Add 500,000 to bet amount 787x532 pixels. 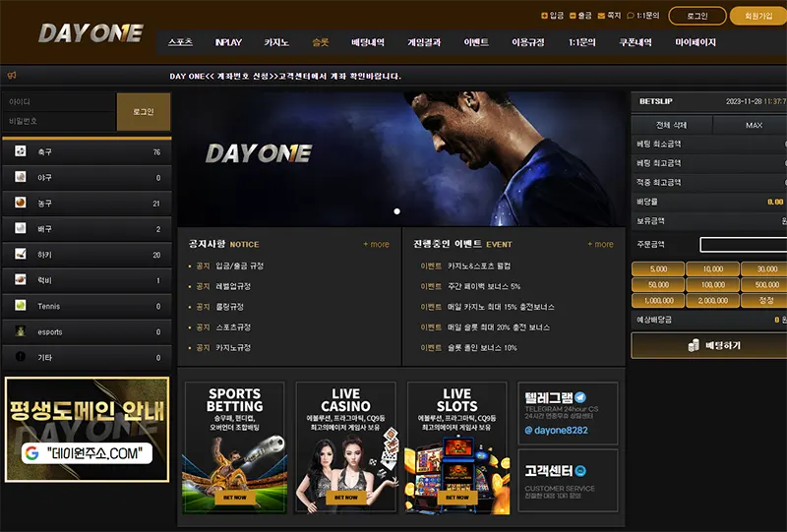[764, 284]
